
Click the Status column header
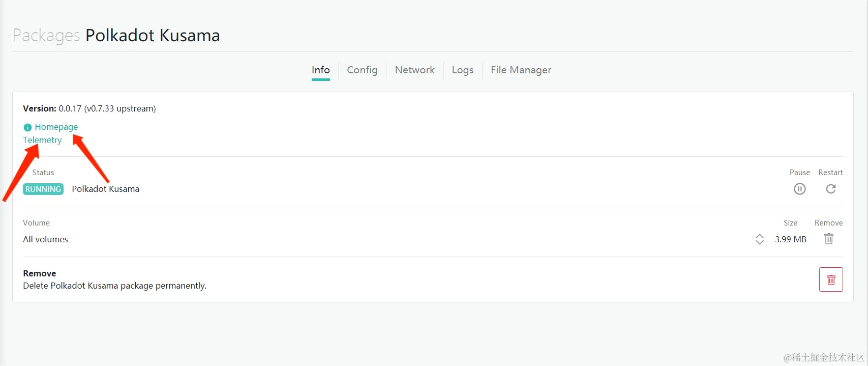(x=43, y=173)
